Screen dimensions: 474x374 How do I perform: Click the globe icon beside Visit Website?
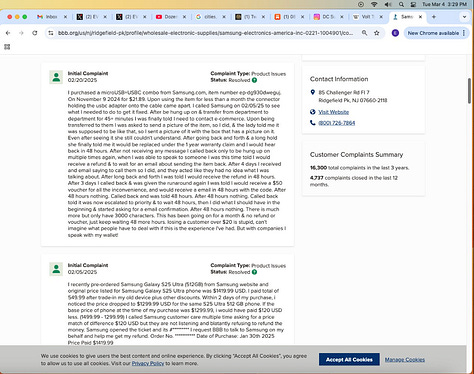pos(312,112)
